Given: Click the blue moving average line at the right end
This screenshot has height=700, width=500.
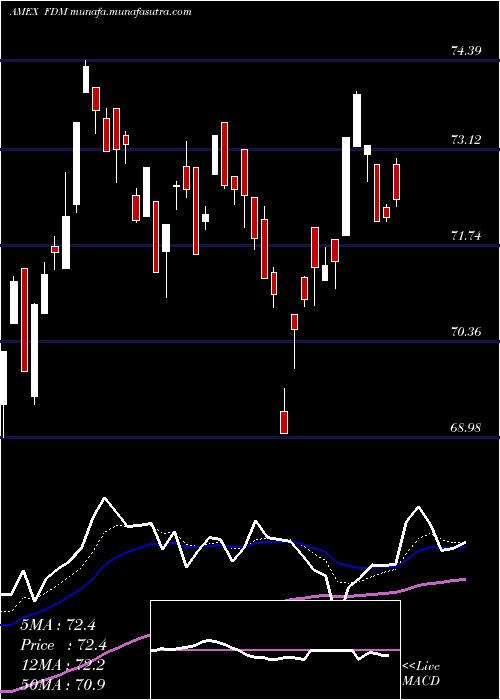Looking at the screenshot, I should click(464, 546).
